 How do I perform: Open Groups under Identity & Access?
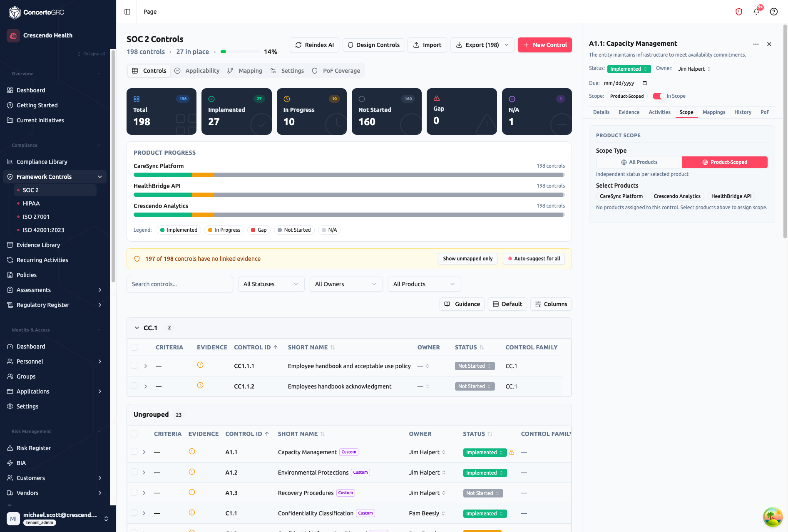point(26,376)
